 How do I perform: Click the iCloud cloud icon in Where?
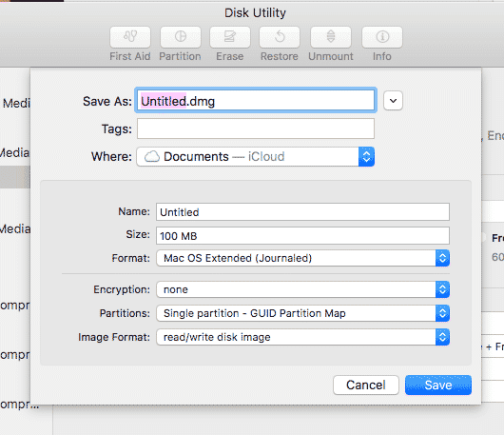click(152, 157)
